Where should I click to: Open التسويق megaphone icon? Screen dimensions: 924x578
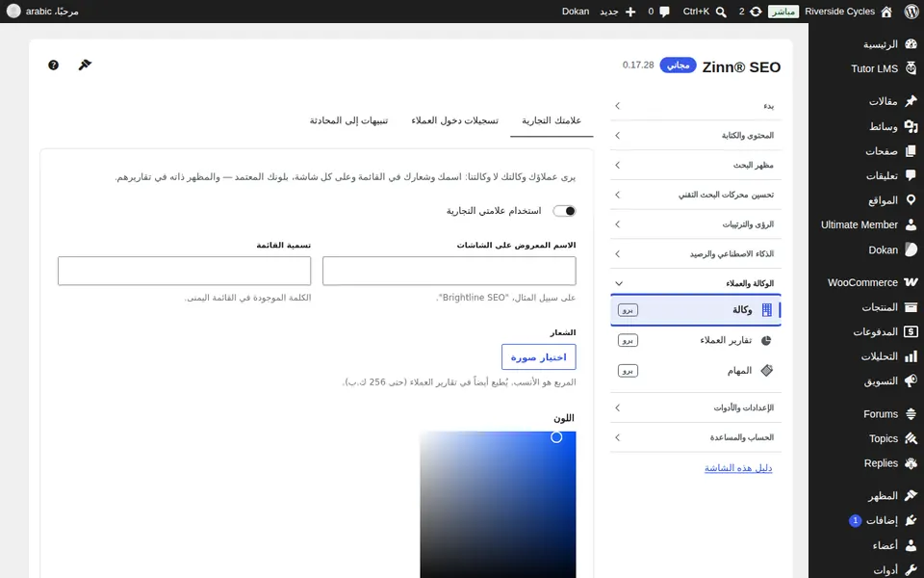[x=911, y=381]
